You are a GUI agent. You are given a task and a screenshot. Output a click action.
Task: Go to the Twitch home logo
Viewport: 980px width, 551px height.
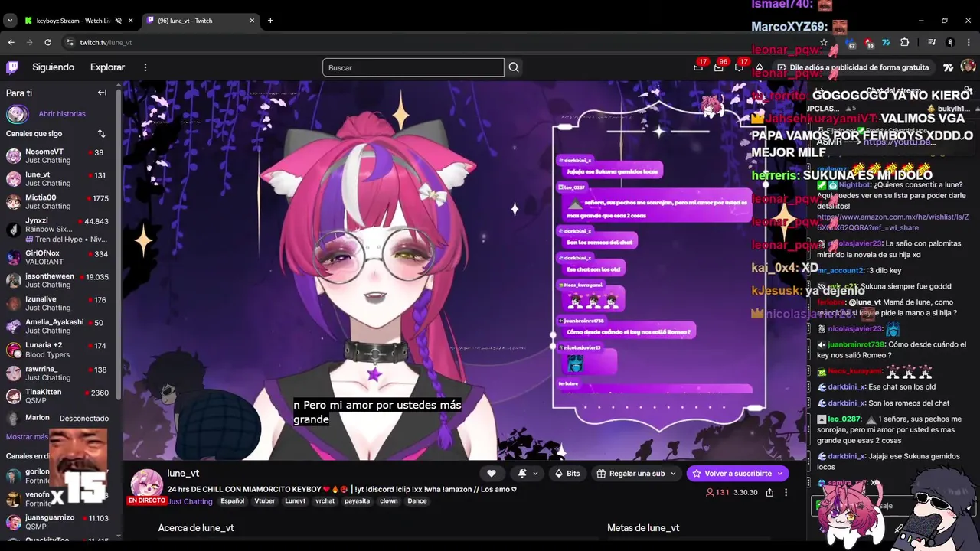[12, 67]
